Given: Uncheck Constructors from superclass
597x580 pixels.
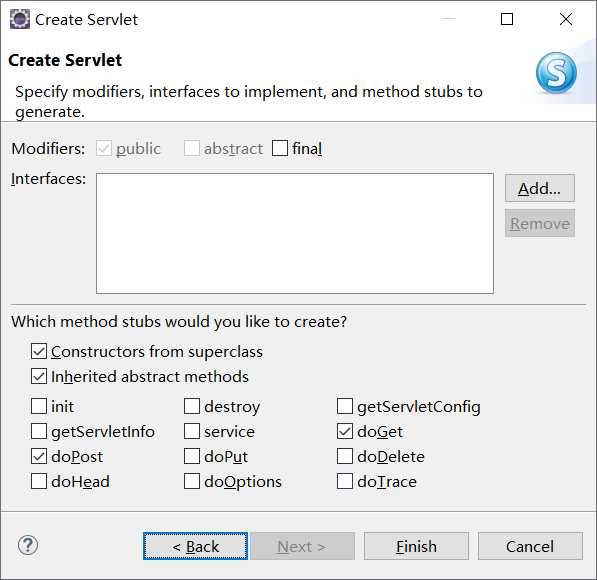Looking at the screenshot, I should pyautogui.click(x=39, y=352).
